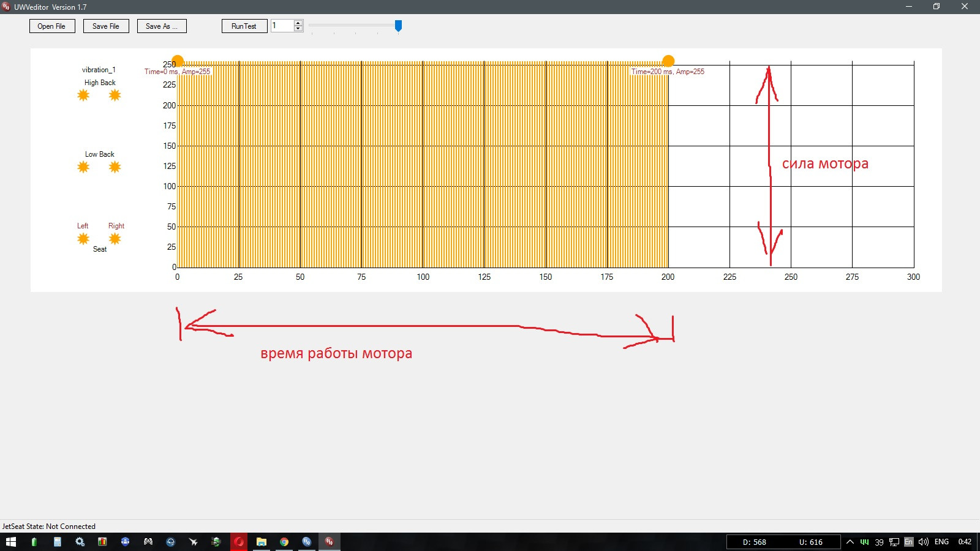Switch to the blue UWV taskbar app
The width and height of the screenshot is (980, 551).
click(x=307, y=542)
